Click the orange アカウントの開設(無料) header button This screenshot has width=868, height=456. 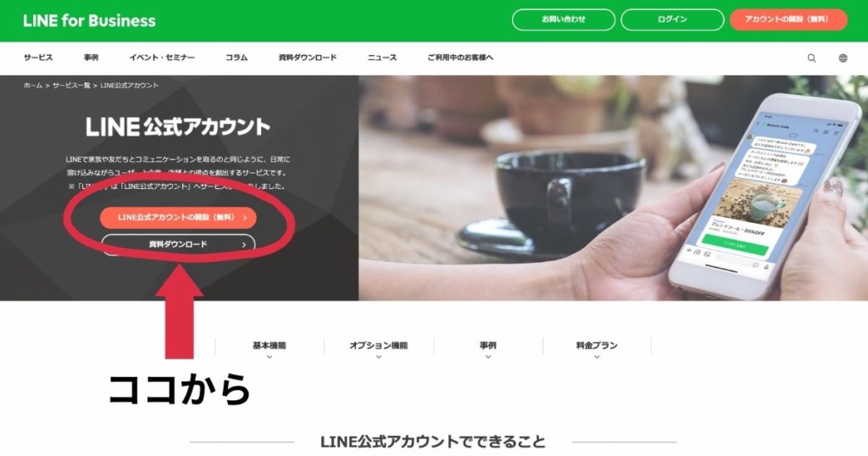(788, 19)
